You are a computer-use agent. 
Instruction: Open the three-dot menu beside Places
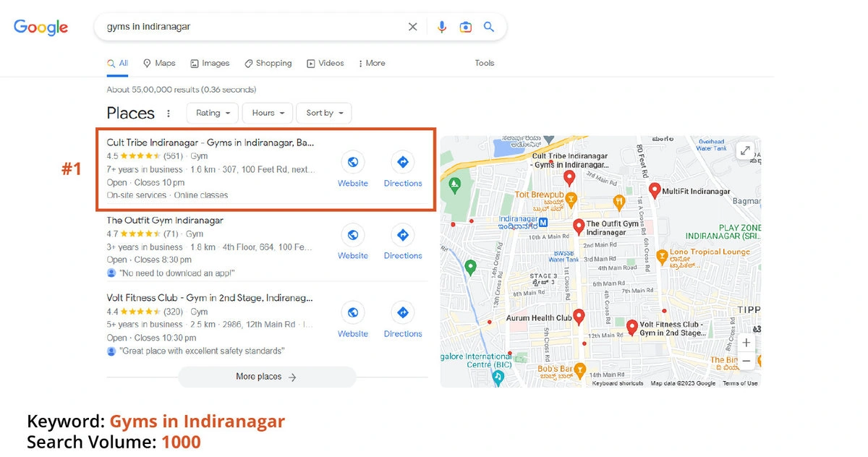169,114
